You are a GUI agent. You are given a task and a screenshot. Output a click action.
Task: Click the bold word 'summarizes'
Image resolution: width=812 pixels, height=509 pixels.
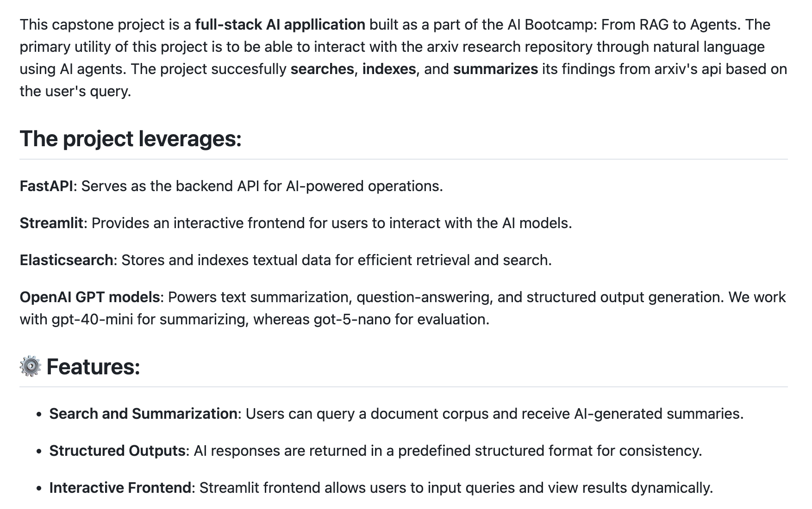pyautogui.click(x=495, y=69)
